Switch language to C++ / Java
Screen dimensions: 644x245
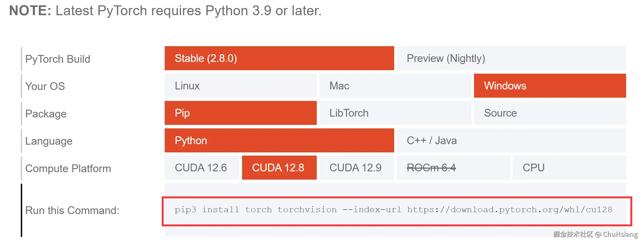pyautogui.click(x=511, y=140)
